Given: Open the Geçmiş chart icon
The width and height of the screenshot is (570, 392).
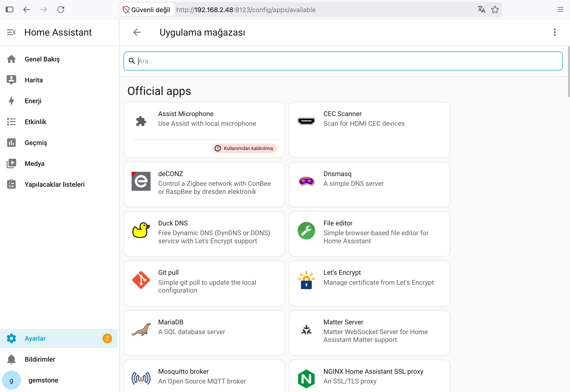Looking at the screenshot, I should [x=11, y=143].
